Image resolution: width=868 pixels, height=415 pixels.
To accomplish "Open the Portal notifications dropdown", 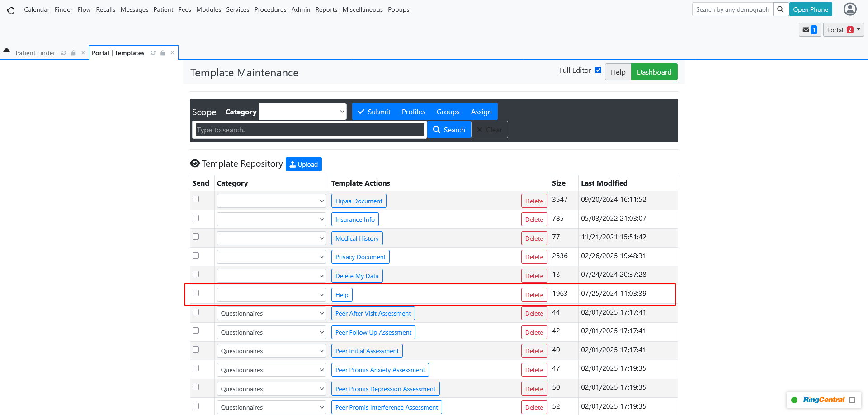I will point(844,30).
